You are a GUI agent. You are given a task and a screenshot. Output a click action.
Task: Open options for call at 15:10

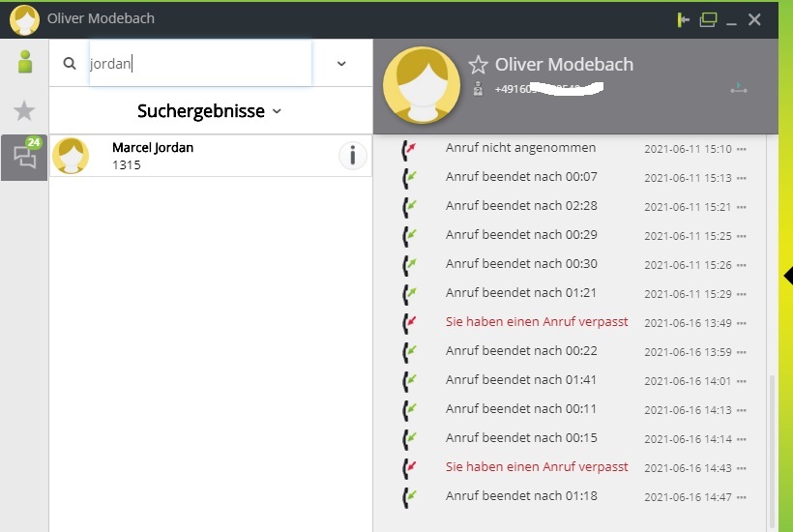[x=742, y=149]
